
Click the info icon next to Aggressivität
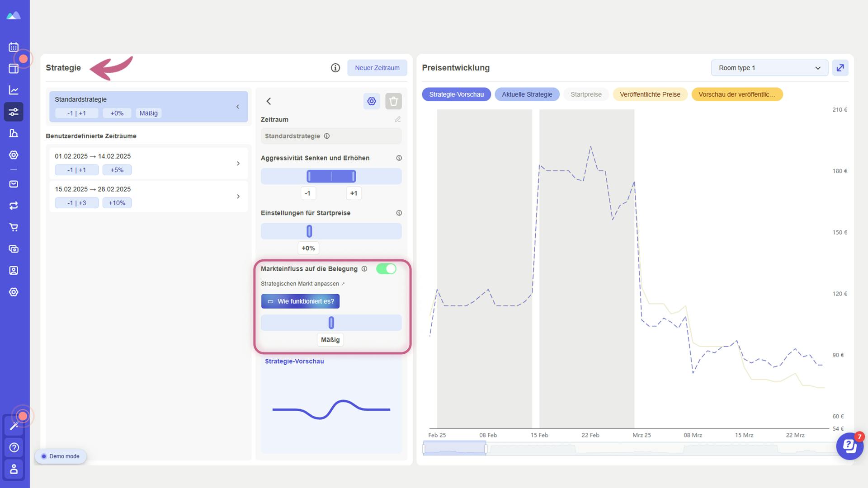click(398, 157)
